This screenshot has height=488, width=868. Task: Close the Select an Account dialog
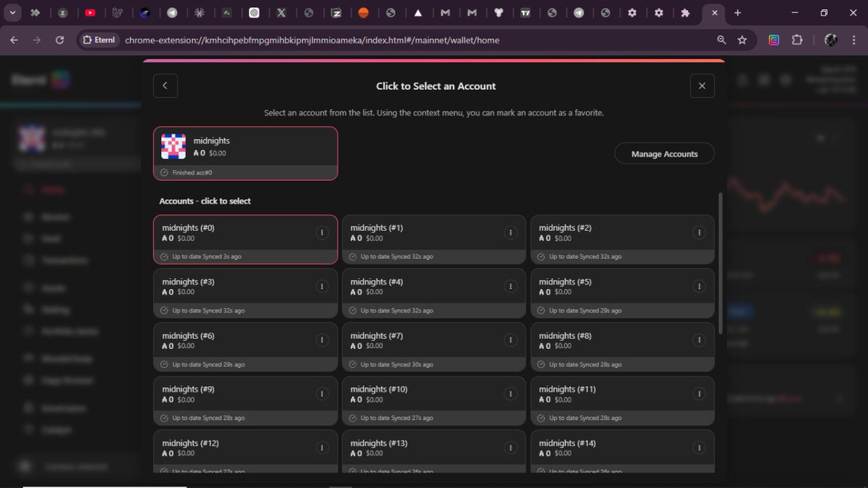(x=702, y=85)
